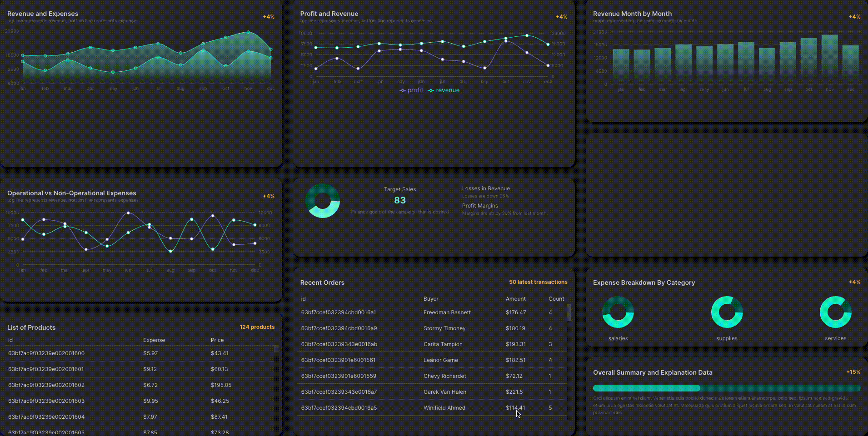Viewport: 868px width, 436px height.
Task: Sort Recent Orders by Amount column header
Action: [x=515, y=299]
